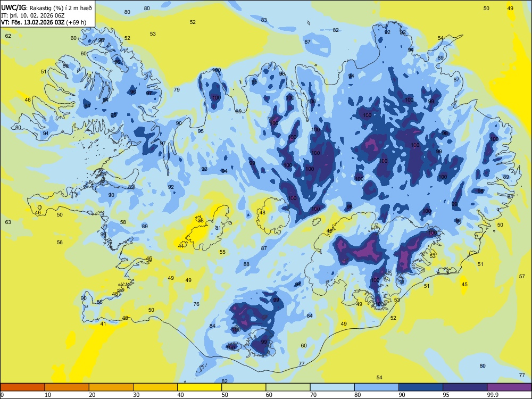The width and height of the screenshot is (532, 399).
Task: Click the map value '93'
Action: point(204,169)
